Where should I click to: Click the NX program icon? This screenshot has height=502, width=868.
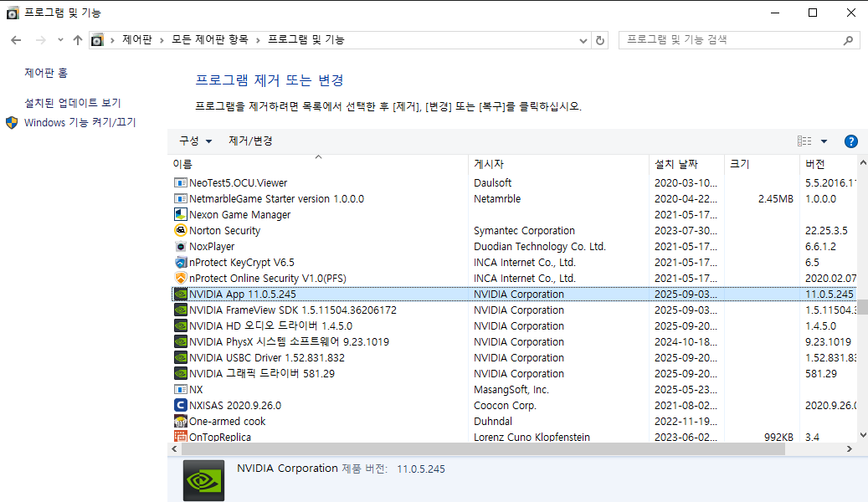(180, 390)
